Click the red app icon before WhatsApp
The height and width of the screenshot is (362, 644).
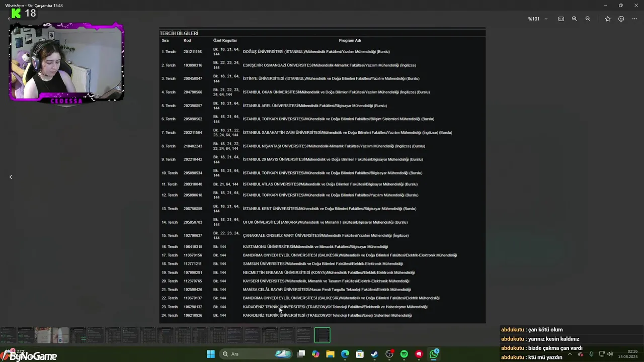point(419,354)
